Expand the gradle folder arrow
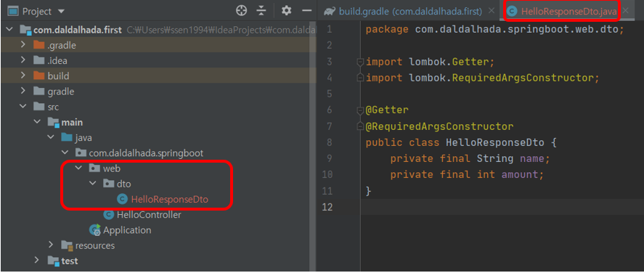This screenshot has height=273, width=644. 23,91
